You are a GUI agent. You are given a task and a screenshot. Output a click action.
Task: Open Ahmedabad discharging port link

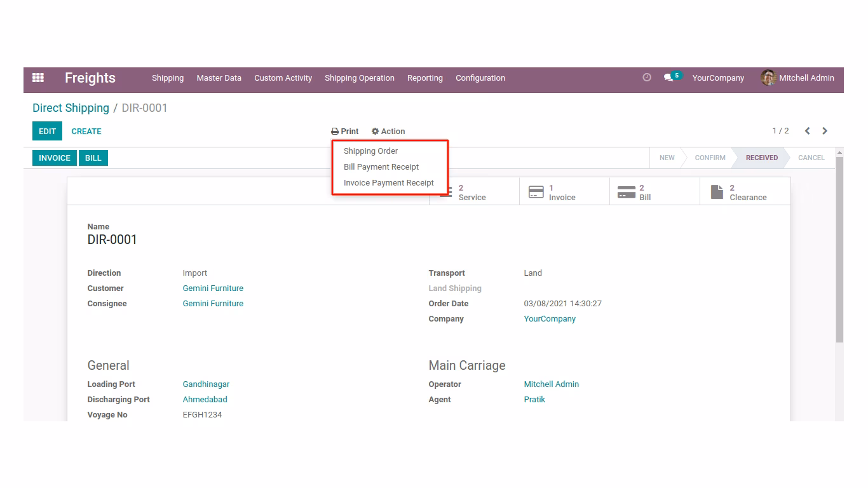[205, 400]
